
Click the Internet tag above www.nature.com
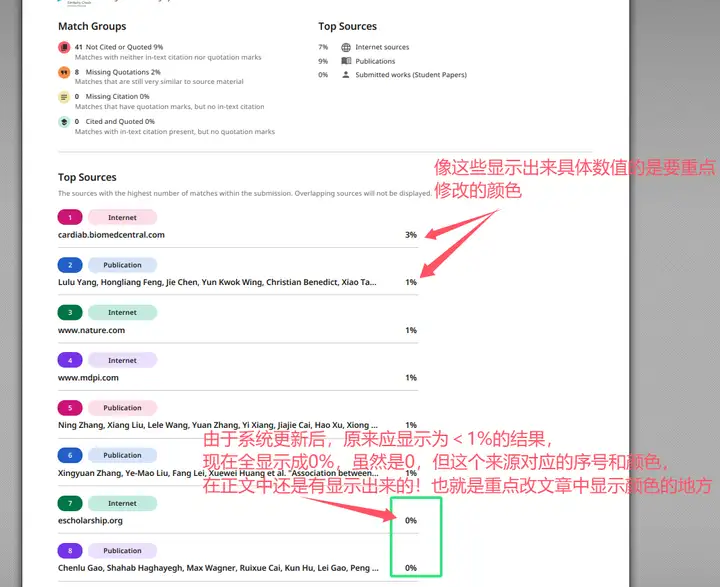[x=122, y=312]
